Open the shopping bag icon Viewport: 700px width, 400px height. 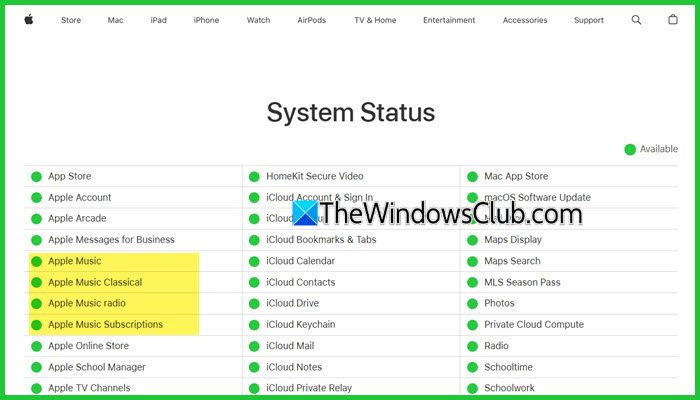pyautogui.click(x=672, y=19)
